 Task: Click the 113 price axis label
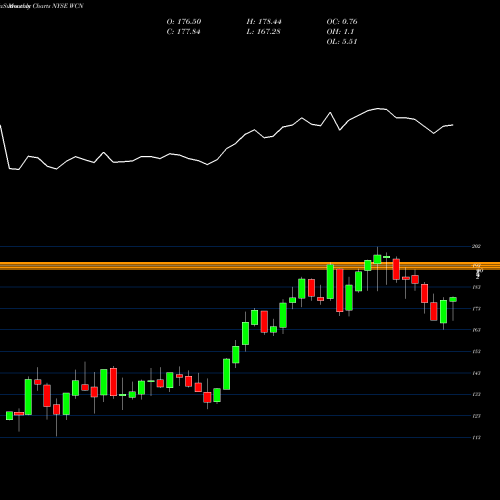(x=477, y=437)
